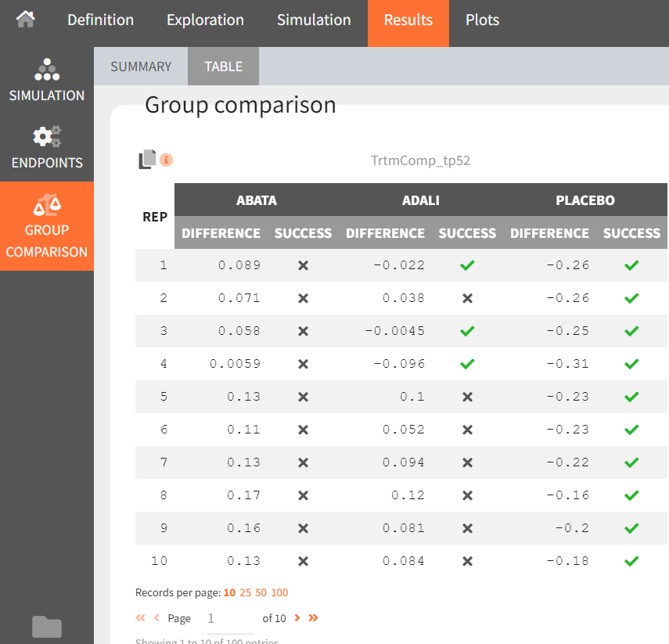Set records per page to 25
Image resolution: width=669 pixels, height=644 pixels.
(246, 592)
